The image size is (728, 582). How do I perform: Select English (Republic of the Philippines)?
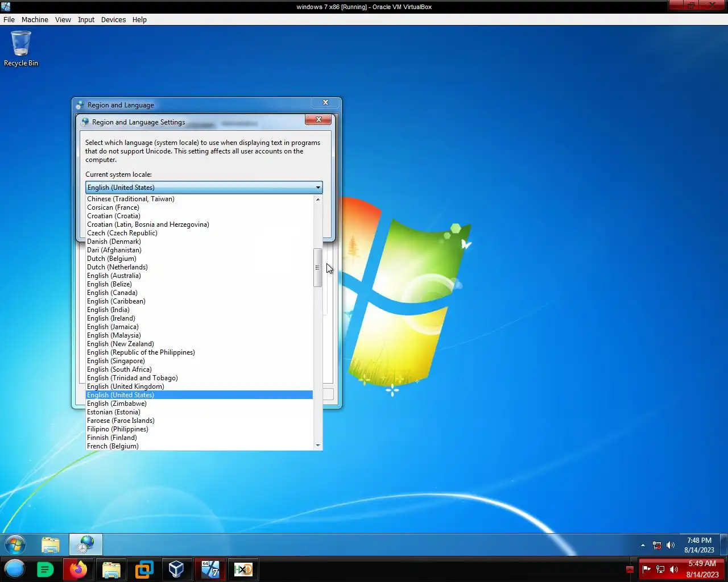pos(199,352)
